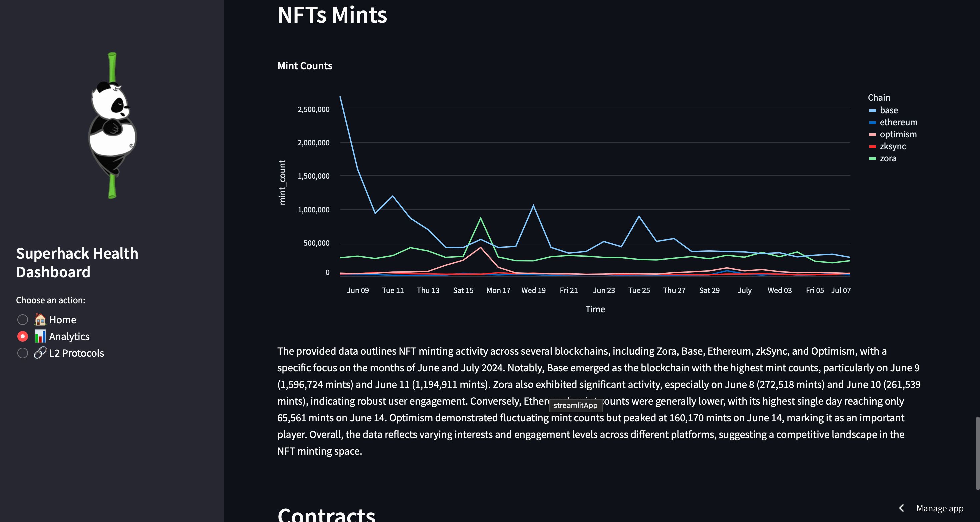Click the 'Tue 25' x-axis label

(639, 290)
